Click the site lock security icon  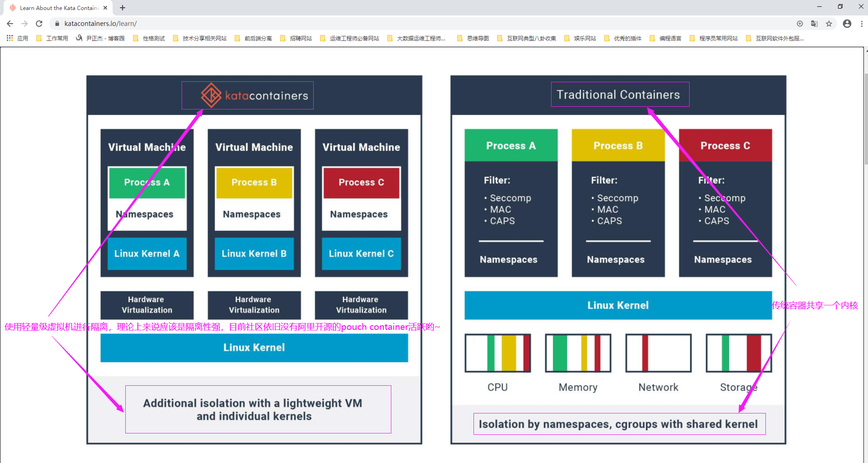(57, 24)
